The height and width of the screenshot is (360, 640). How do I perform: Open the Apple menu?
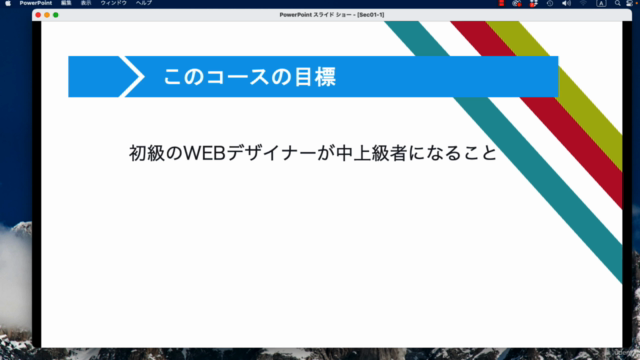(8, 3)
